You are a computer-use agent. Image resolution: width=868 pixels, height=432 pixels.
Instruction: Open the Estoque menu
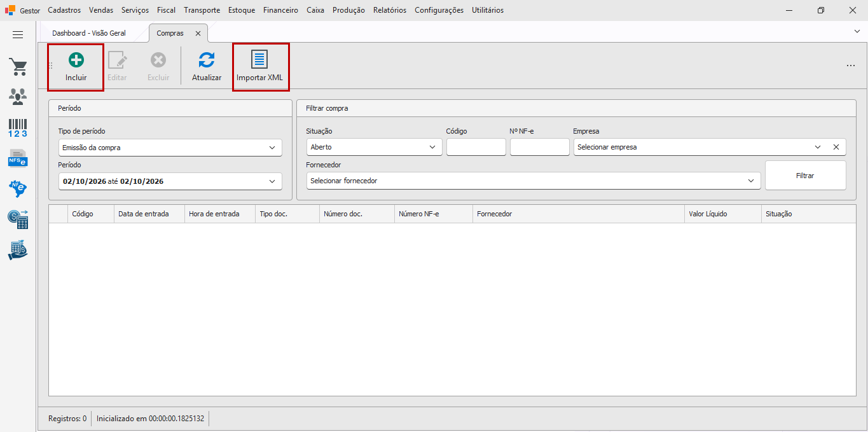[x=242, y=10]
